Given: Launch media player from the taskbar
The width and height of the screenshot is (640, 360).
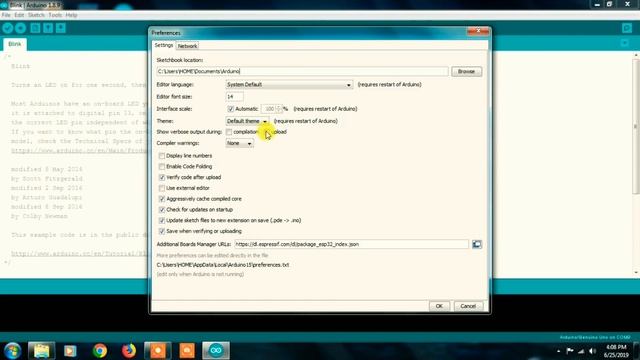Looking at the screenshot, I should (70, 351).
